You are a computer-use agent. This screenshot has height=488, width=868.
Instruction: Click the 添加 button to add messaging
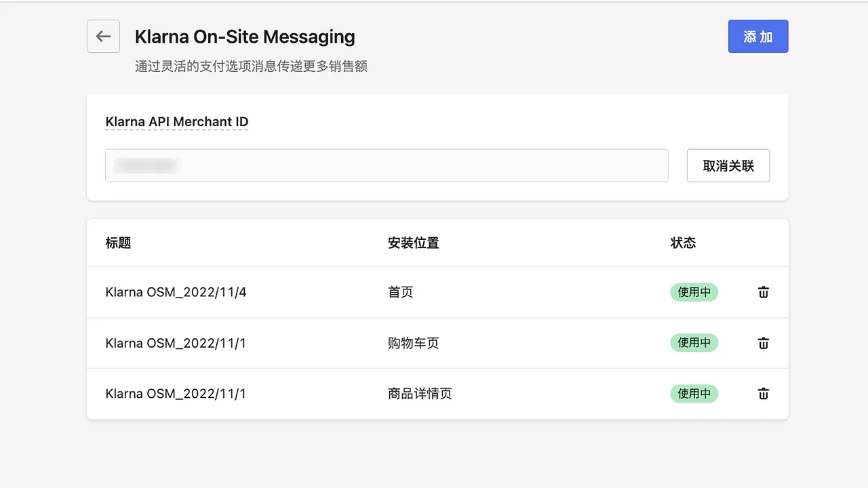pyautogui.click(x=757, y=37)
